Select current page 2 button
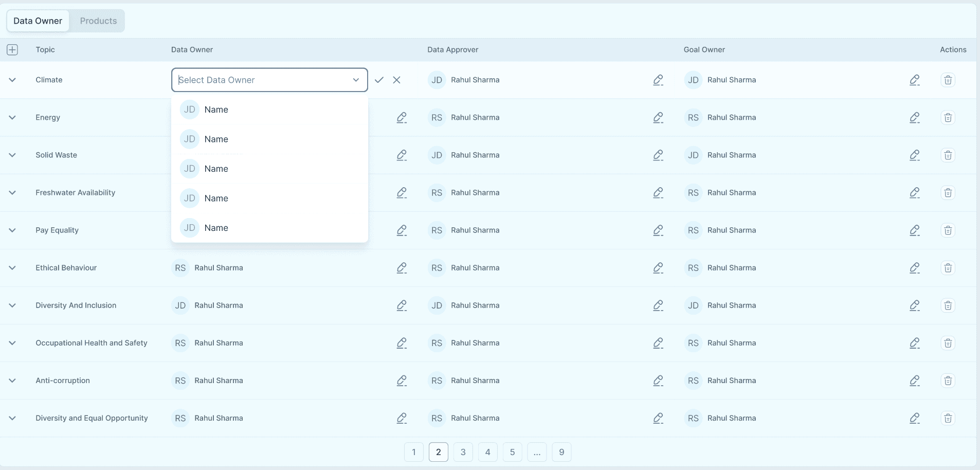 [439, 452]
